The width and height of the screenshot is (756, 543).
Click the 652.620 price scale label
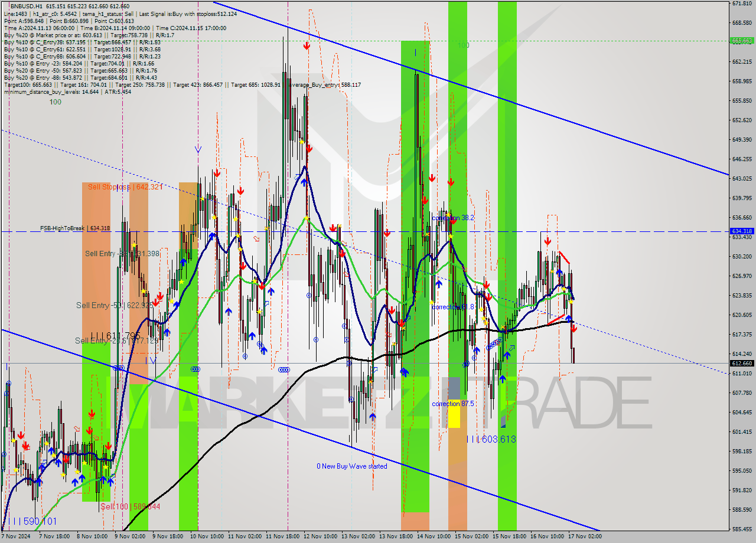pyautogui.click(x=742, y=120)
